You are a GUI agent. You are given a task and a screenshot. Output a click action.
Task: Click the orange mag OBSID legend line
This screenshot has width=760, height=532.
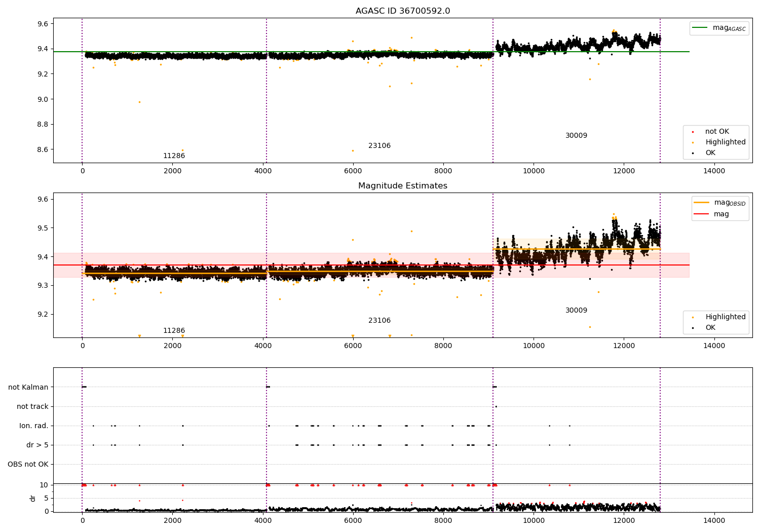(x=702, y=203)
